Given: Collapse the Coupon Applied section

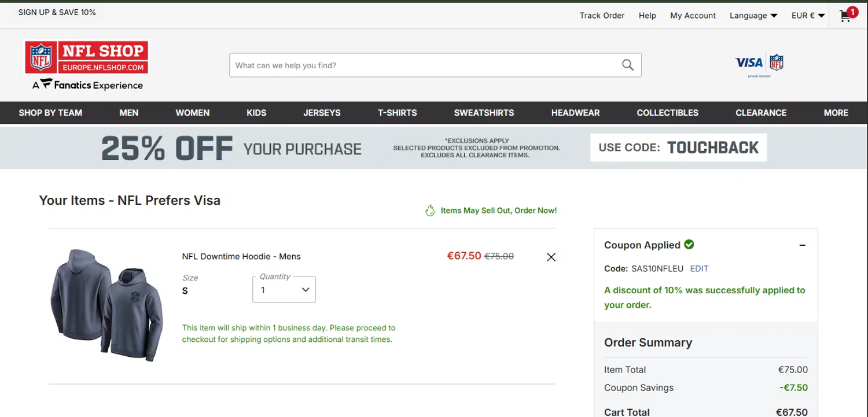Looking at the screenshot, I should tap(802, 245).
